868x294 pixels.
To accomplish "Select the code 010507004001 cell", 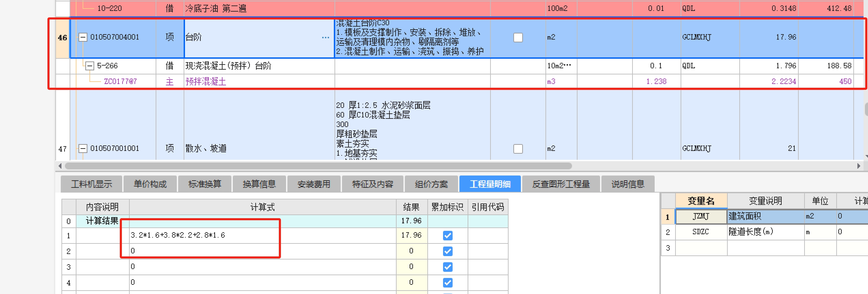I will (115, 37).
